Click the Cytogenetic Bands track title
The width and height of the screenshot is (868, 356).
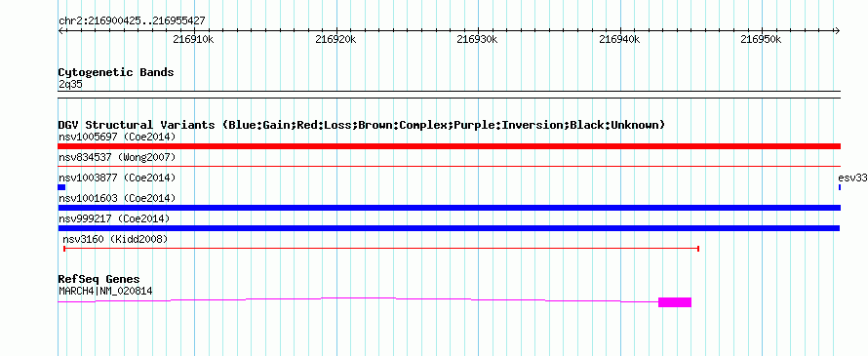coord(116,72)
